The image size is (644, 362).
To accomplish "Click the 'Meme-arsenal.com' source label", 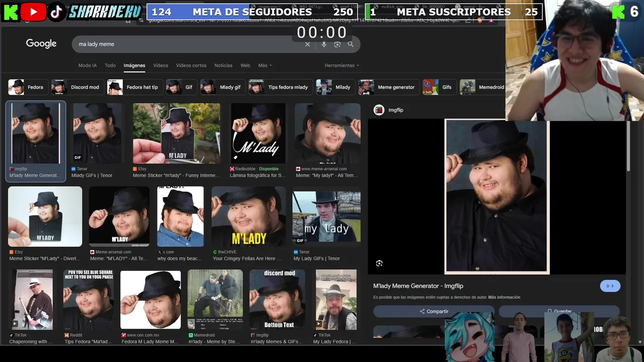I will point(113,252).
